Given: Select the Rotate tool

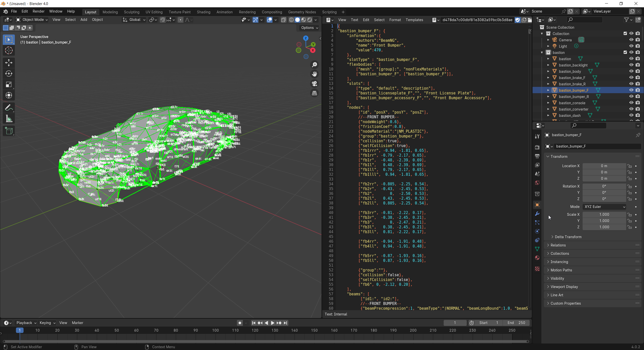Looking at the screenshot, I should point(9,74).
